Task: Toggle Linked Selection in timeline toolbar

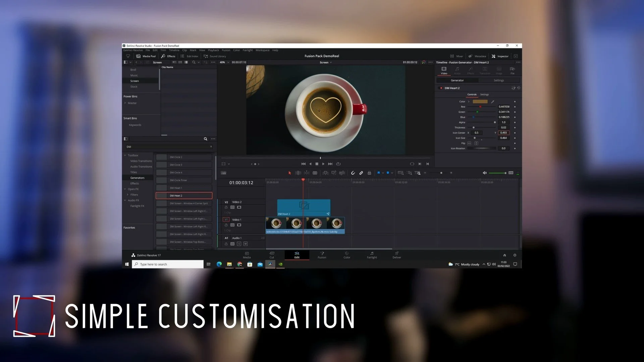Action: point(361,173)
